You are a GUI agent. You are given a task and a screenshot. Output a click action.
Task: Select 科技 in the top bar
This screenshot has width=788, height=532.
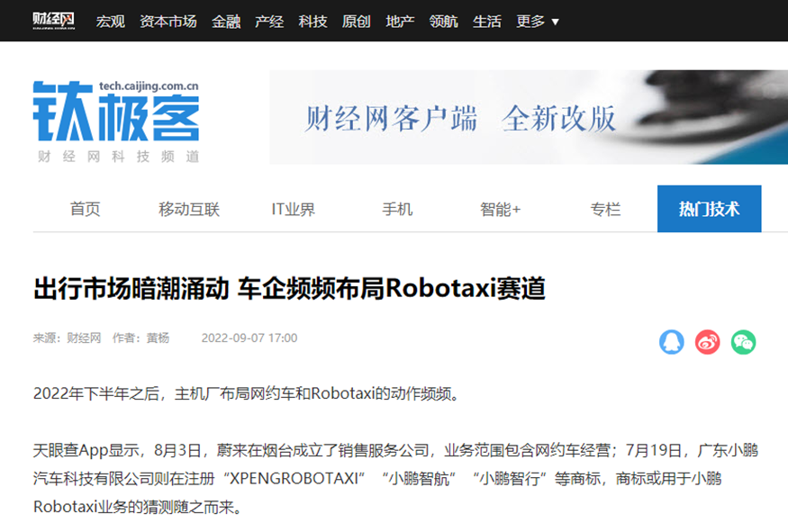[x=313, y=22]
